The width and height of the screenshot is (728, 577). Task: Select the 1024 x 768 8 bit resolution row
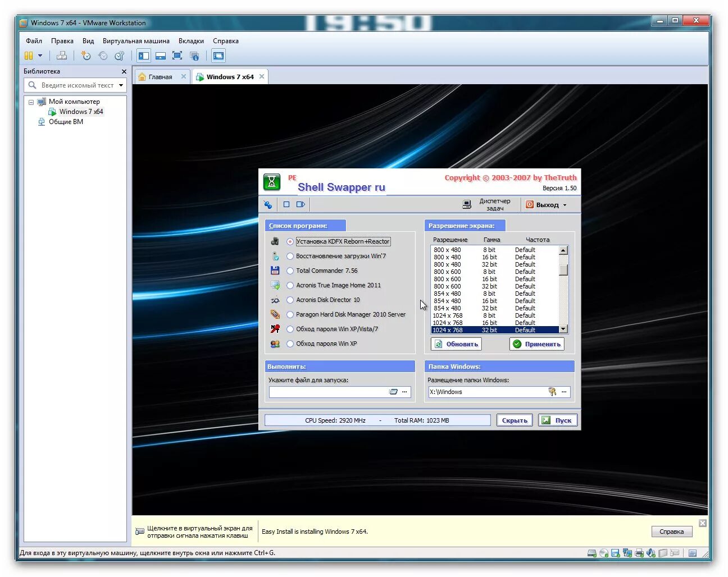point(495,315)
